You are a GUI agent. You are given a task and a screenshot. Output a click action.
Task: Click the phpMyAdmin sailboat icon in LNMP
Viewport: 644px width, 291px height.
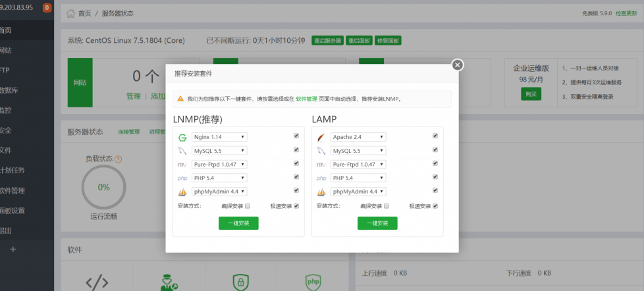click(x=182, y=192)
